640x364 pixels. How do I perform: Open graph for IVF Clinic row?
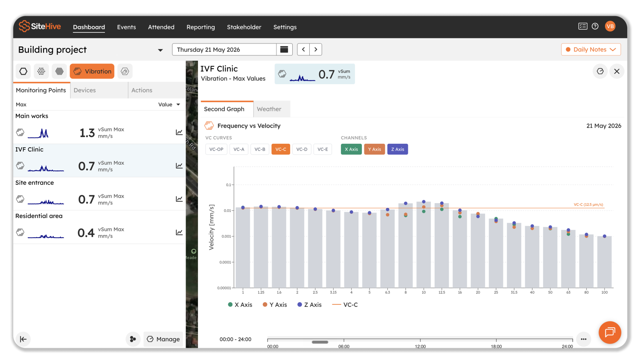tap(179, 166)
